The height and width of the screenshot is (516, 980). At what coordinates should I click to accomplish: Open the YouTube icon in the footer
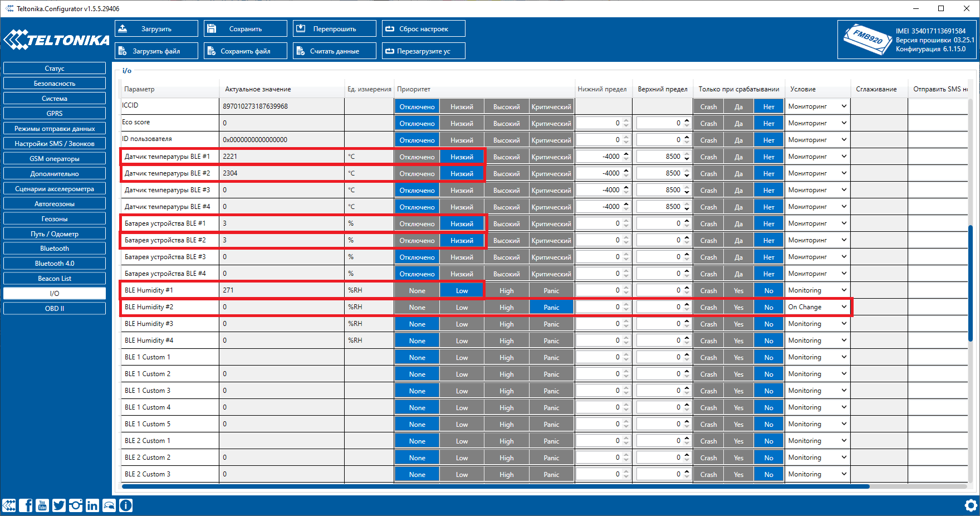click(x=42, y=505)
